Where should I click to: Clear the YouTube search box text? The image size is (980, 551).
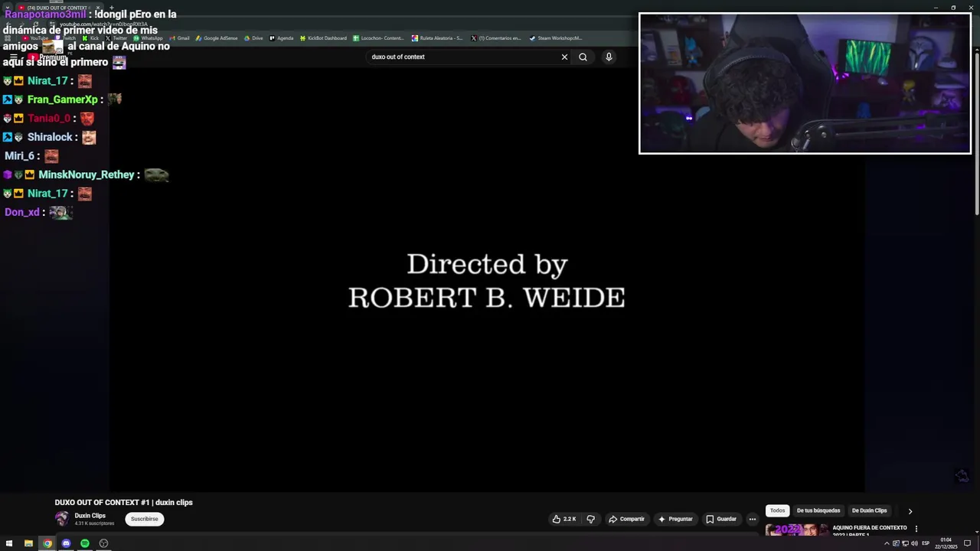tap(564, 57)
